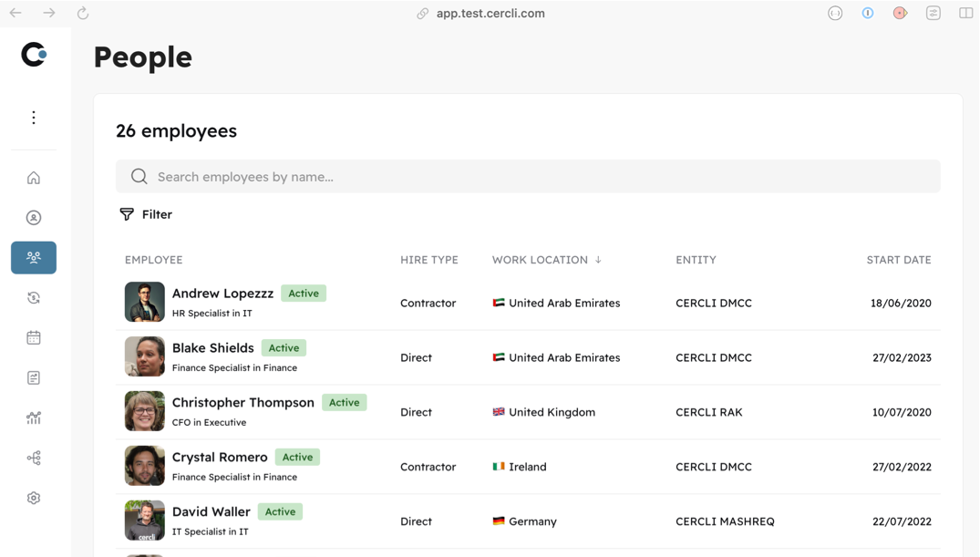Click Active badge next to David Waller
The image size is (980, 557).
tap(280, 511)
